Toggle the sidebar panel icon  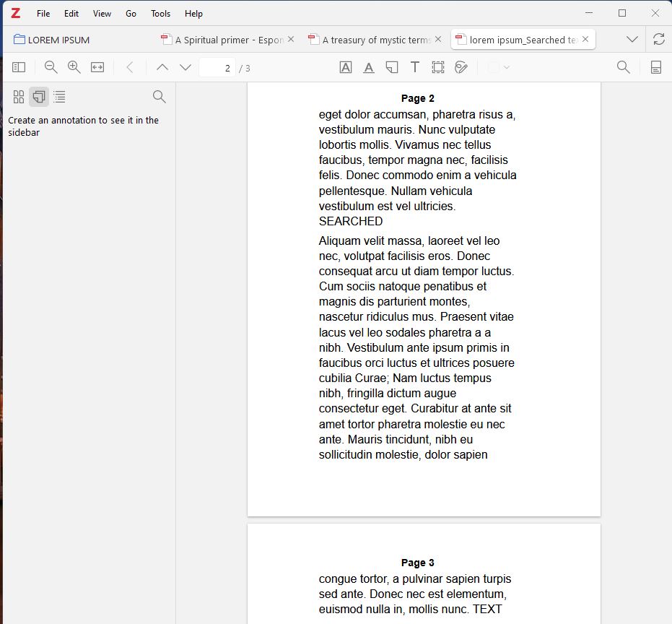(19, 67)
